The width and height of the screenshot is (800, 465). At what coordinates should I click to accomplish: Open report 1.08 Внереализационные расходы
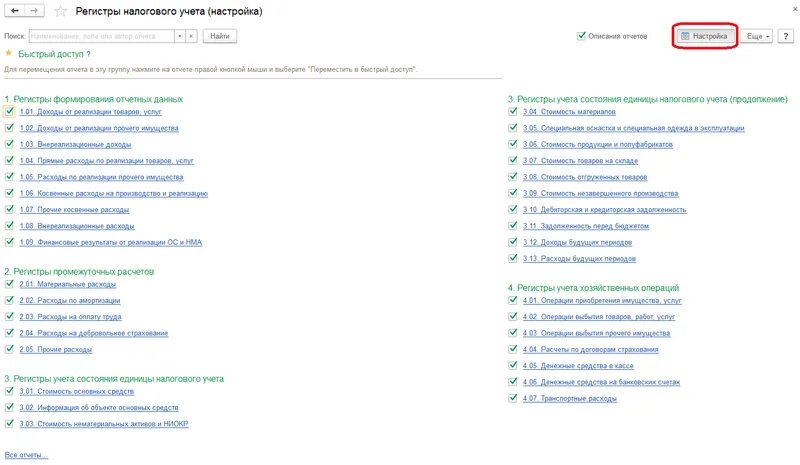point(77,226)
